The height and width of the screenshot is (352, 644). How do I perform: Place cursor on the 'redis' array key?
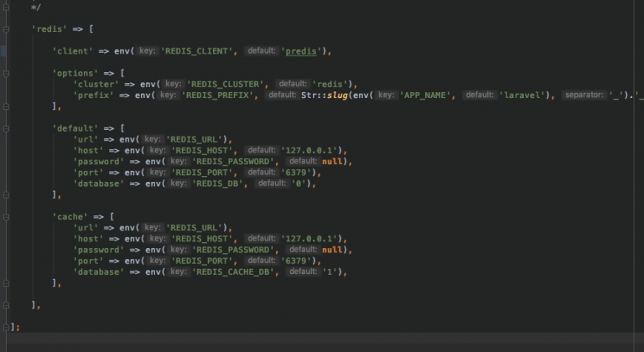point(49,29)
